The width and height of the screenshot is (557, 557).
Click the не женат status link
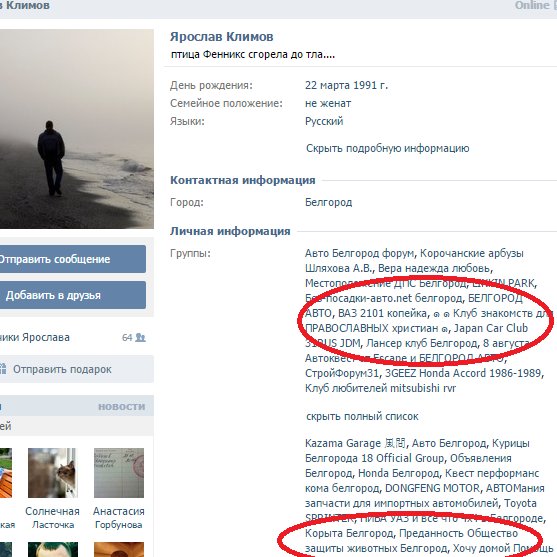pos(328,103)
